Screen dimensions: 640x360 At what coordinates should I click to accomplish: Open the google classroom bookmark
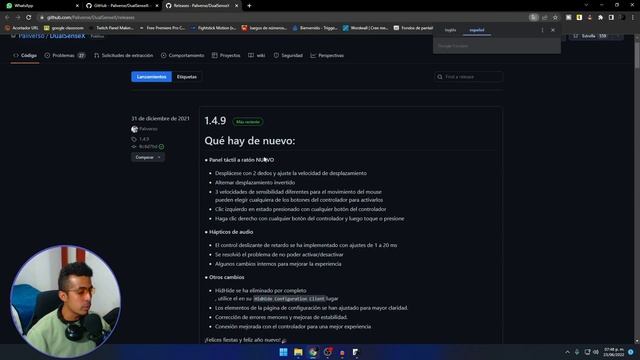point(64,28)
